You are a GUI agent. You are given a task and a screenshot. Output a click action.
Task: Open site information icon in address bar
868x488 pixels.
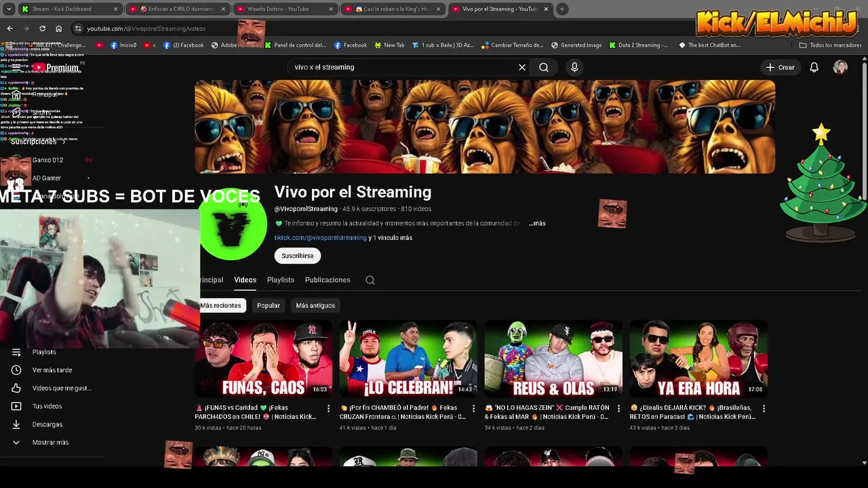pyautogui.click(x=78, y=28)
